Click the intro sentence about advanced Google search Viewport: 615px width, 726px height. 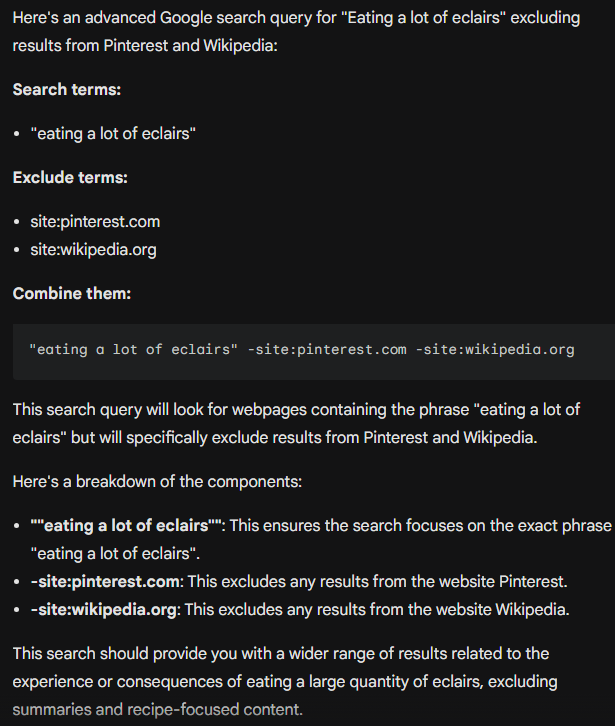coord(296,31)
